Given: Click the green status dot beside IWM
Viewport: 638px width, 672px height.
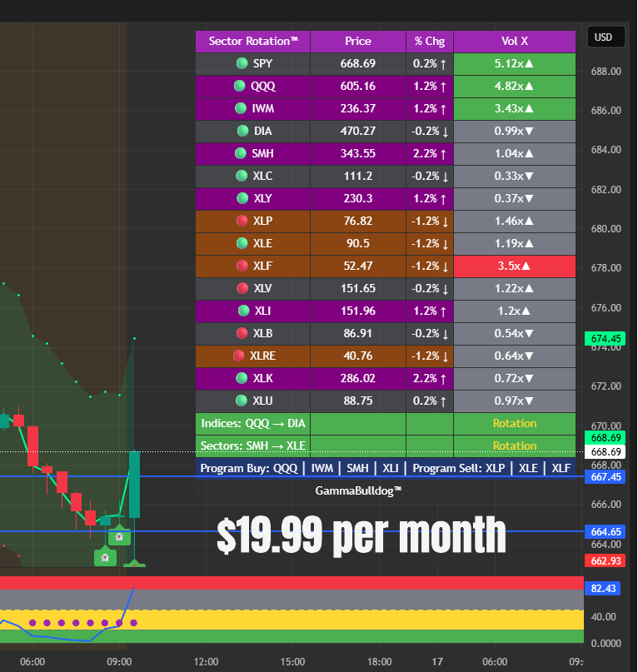Looking at the screenshot, I should (x=241, y=108).
